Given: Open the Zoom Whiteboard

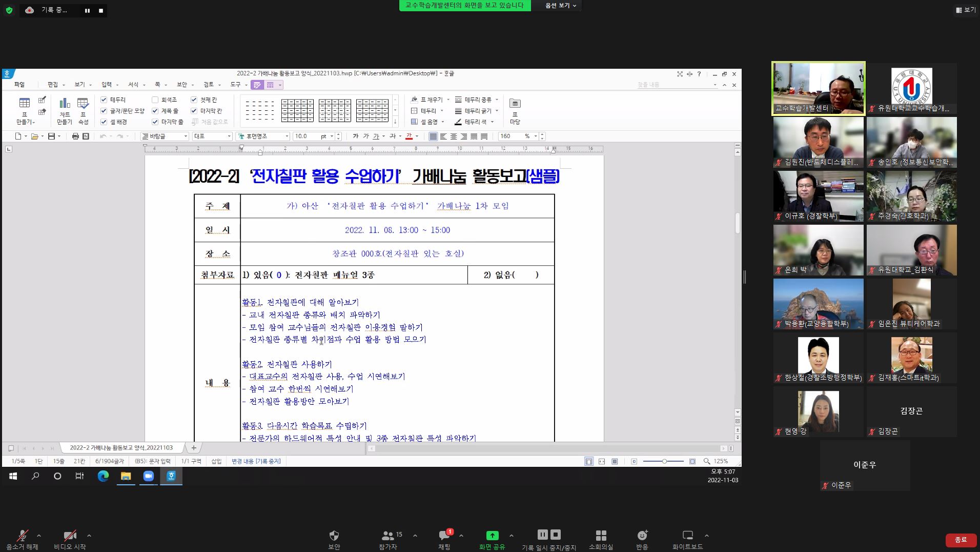Looking at the screenshot, I should pos(687,539).
